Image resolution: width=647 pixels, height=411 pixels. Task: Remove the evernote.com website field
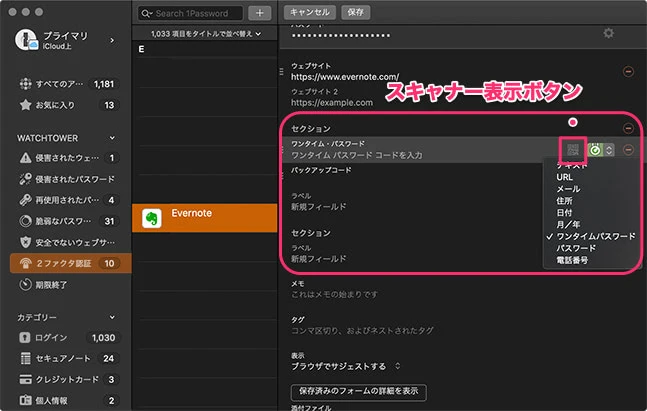pyautogui.click(x=628, y=72)
